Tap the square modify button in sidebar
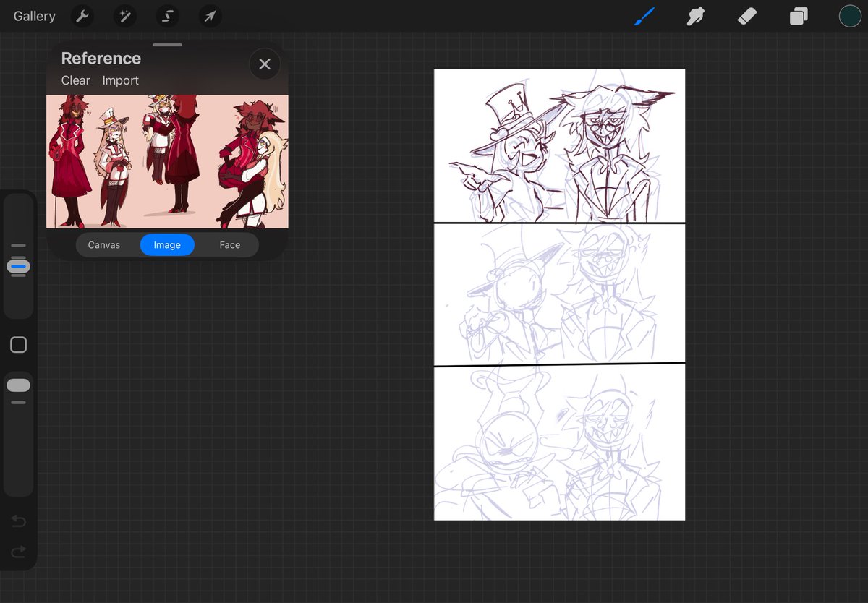Image resolution: width=868 pixels, height=603 pixels. [19, 345]
